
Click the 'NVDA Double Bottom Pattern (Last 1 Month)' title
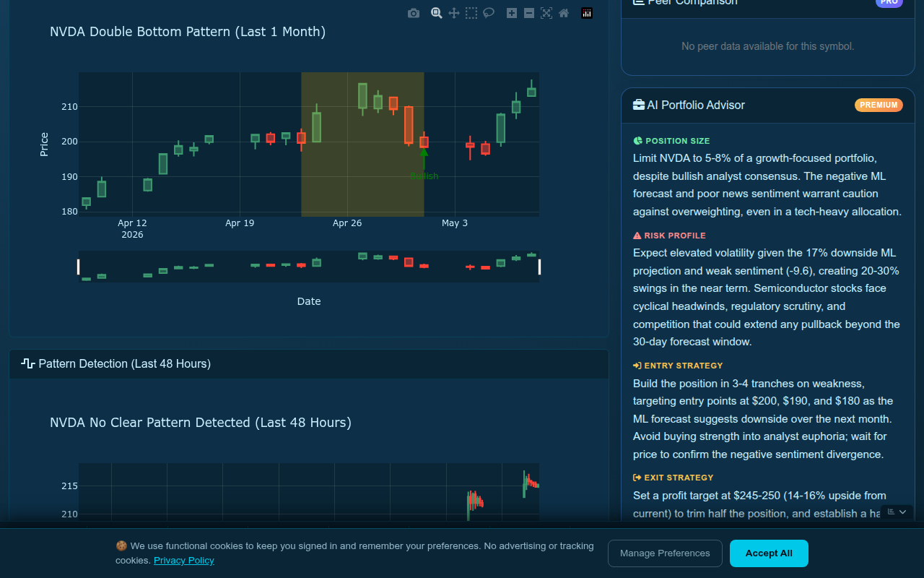coord(188,32)
